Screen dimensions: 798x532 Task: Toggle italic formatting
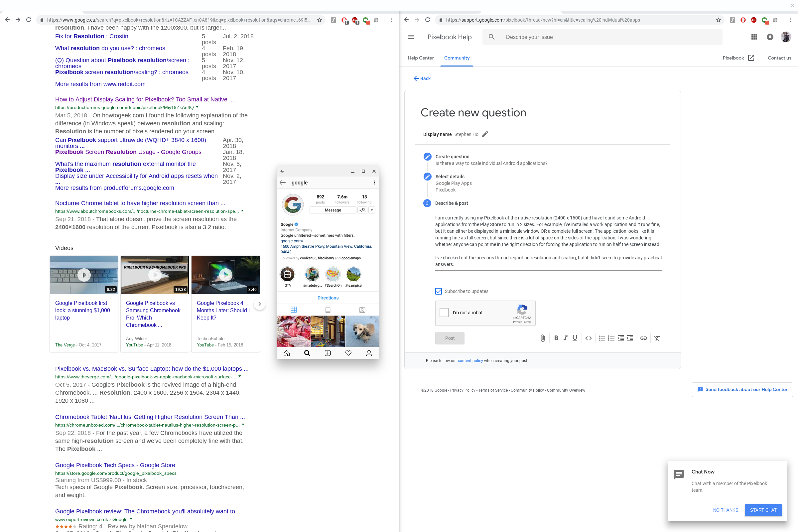coord(566,338)
